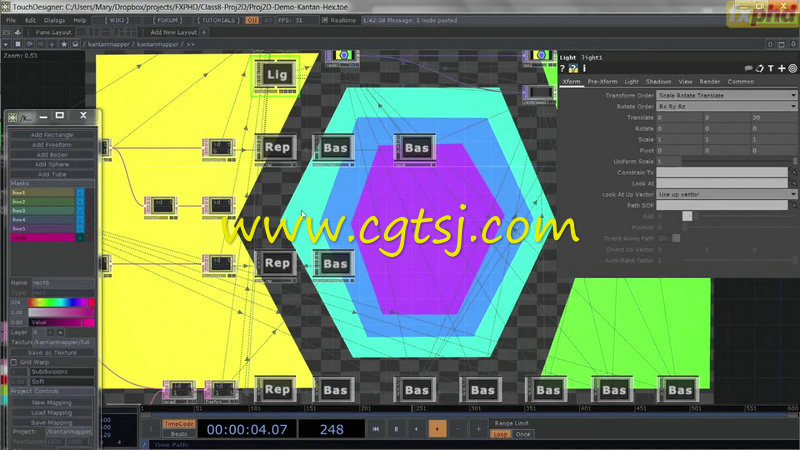This screenshot has height=450, width=800.
Task: Click the mask Name field showing rect6
Action: click(63, 283)
